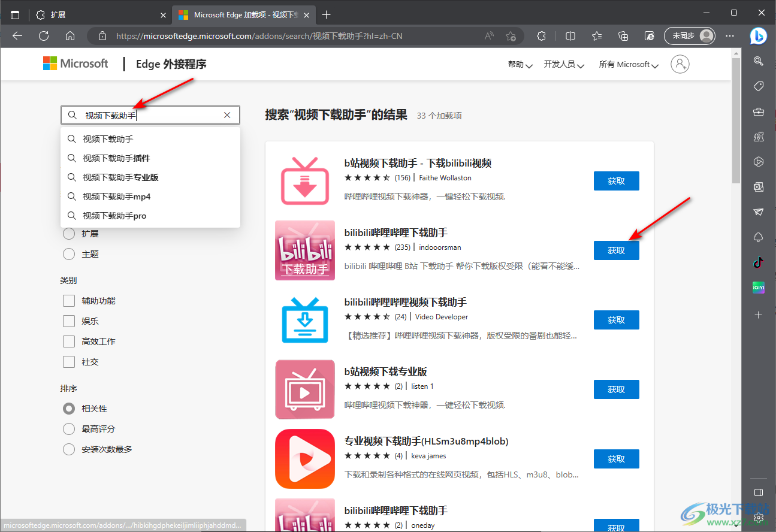Select 相关性 sort radio
Image resolution: width=776 pixels, height=532 pixels.
(69, 409)
